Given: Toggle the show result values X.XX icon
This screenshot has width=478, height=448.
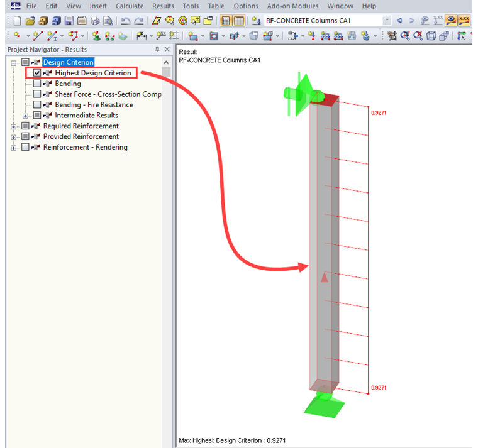Looking at the screenshot, I should [464, 21].
